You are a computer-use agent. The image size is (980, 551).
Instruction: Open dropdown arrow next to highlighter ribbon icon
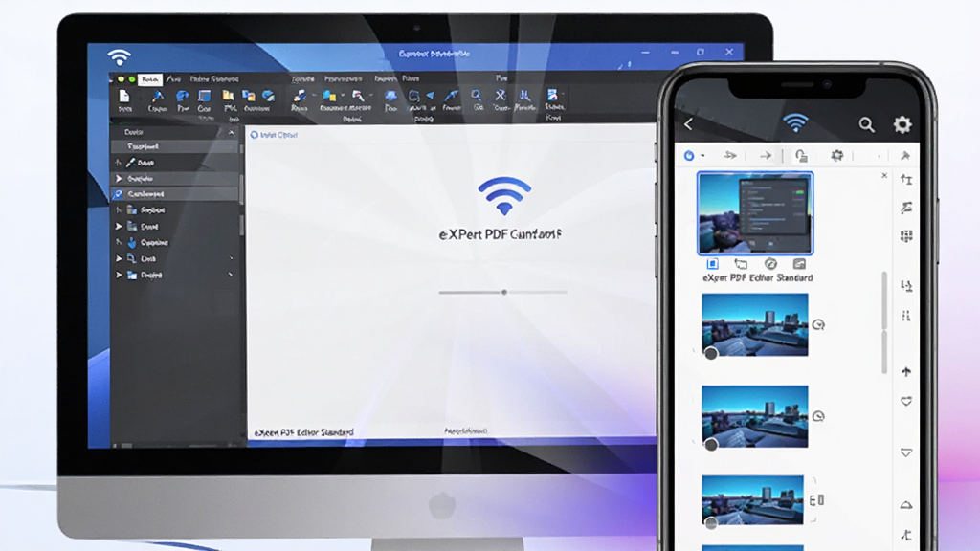370,96
